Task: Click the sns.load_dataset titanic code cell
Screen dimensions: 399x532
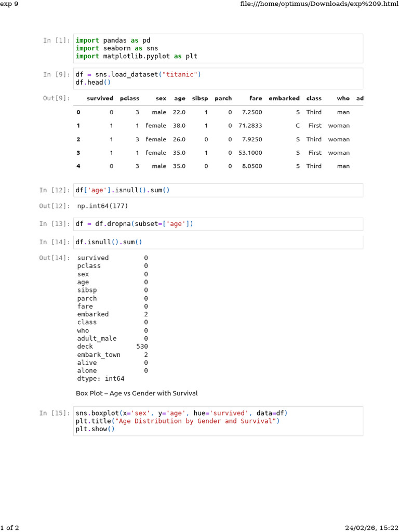Action: click(x=218, y=78)
